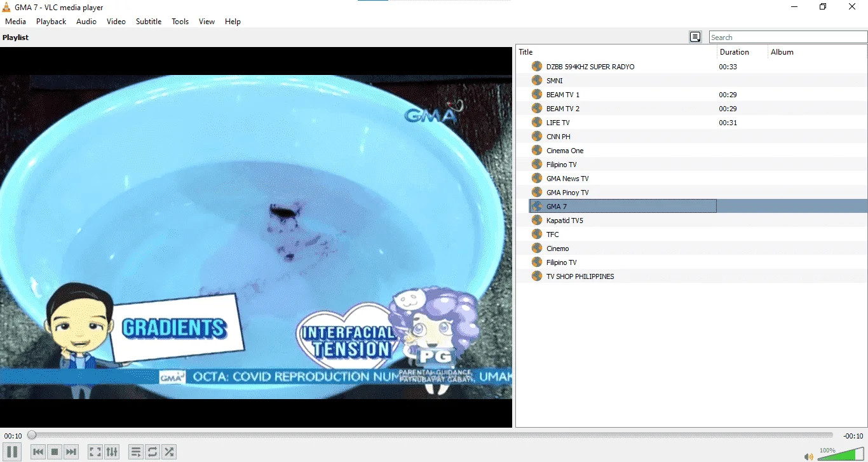Image resolution: width=868 pixels, height=462 pixels.
Task: Open the Help menu
Action: (233, 22)
